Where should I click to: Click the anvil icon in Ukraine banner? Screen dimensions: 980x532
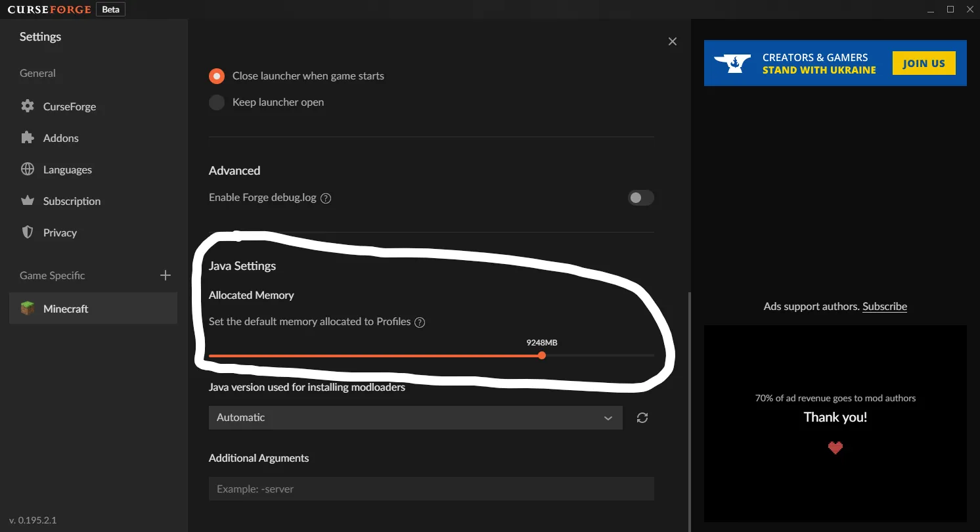(x=733, y=63)
